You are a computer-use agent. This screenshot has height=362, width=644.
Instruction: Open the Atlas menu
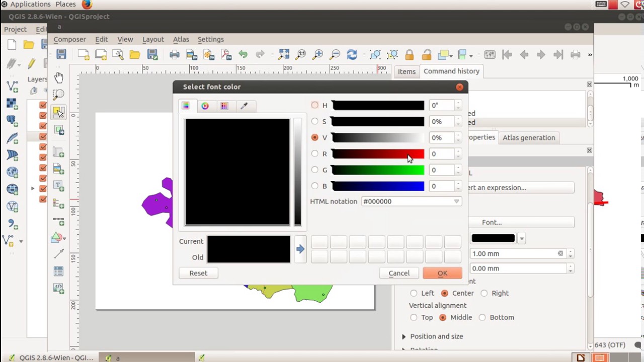click(x=181, y=39)
